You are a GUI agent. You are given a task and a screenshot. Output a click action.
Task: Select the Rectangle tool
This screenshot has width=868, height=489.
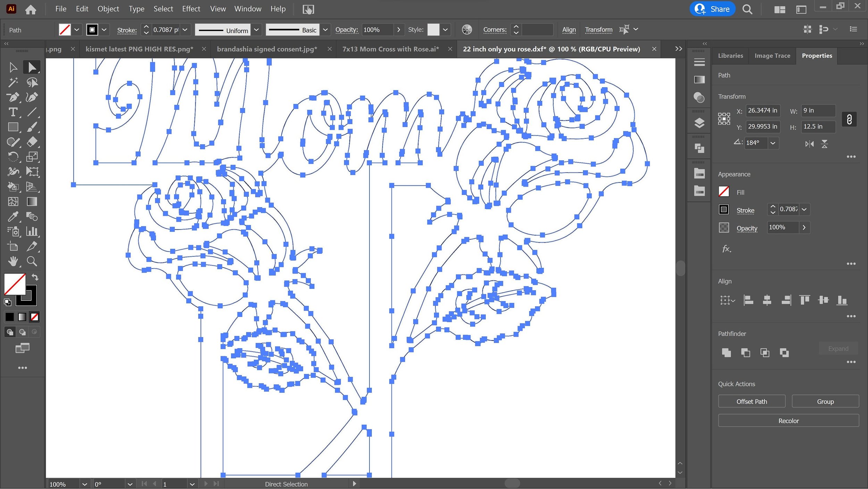tap(13, 127)
